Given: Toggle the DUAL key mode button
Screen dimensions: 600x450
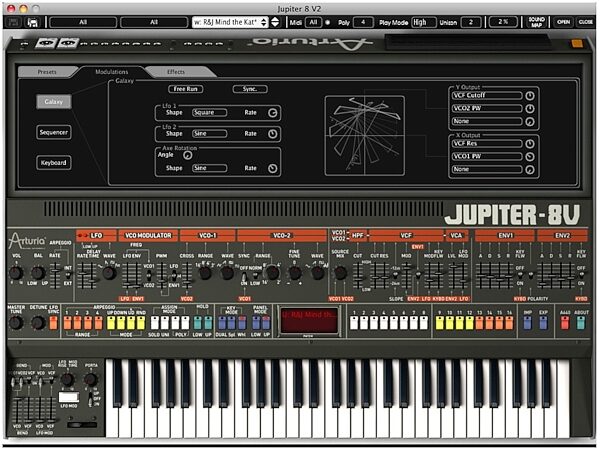Looking at the screenshot, I should [222, 323].
